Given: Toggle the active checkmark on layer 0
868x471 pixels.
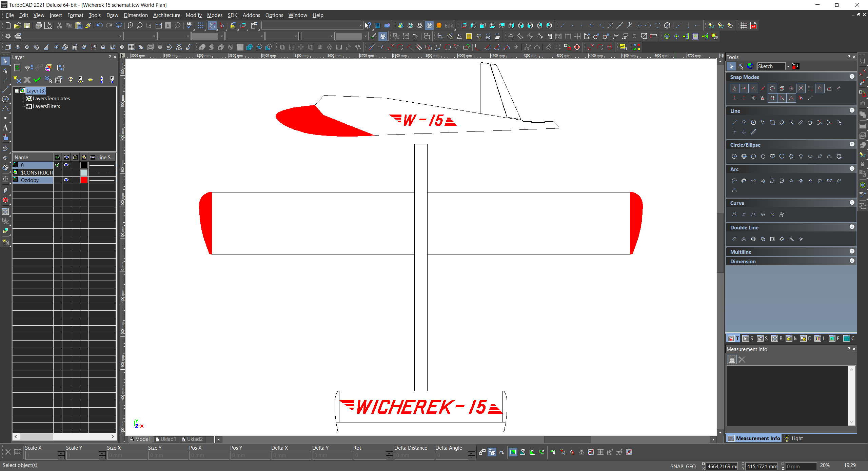Looking at the screenshot, I should (x=58, y=165).
